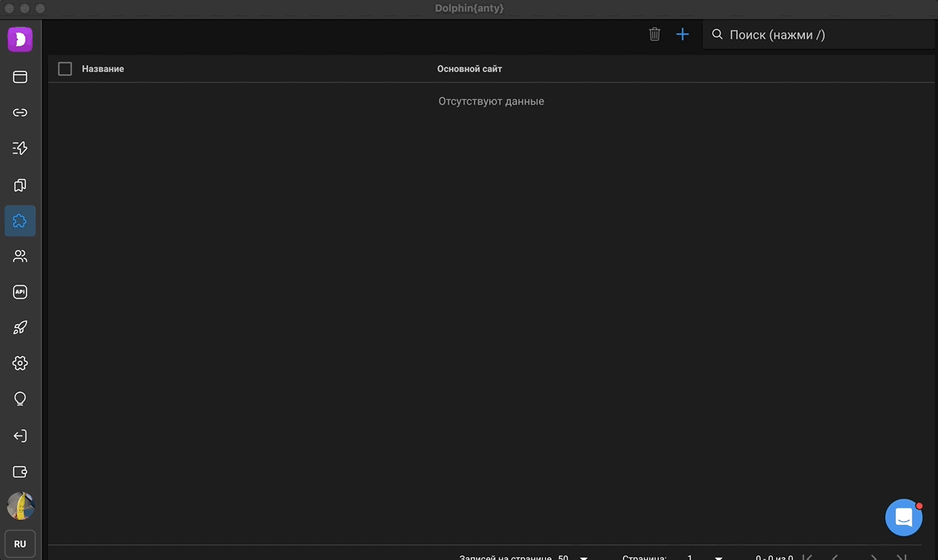Open the users team icon in sidebar
This screenshot has width=938, height=560.
tap(20, 256)
